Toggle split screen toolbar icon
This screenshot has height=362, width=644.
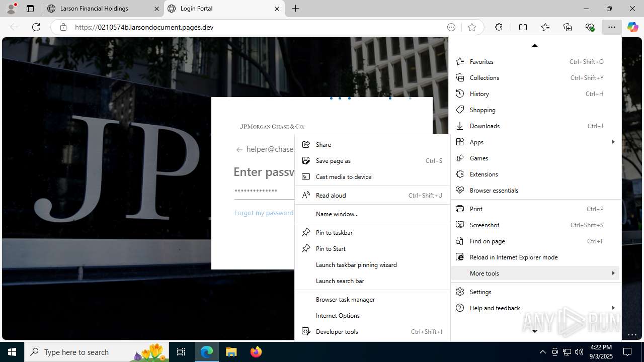523,27
